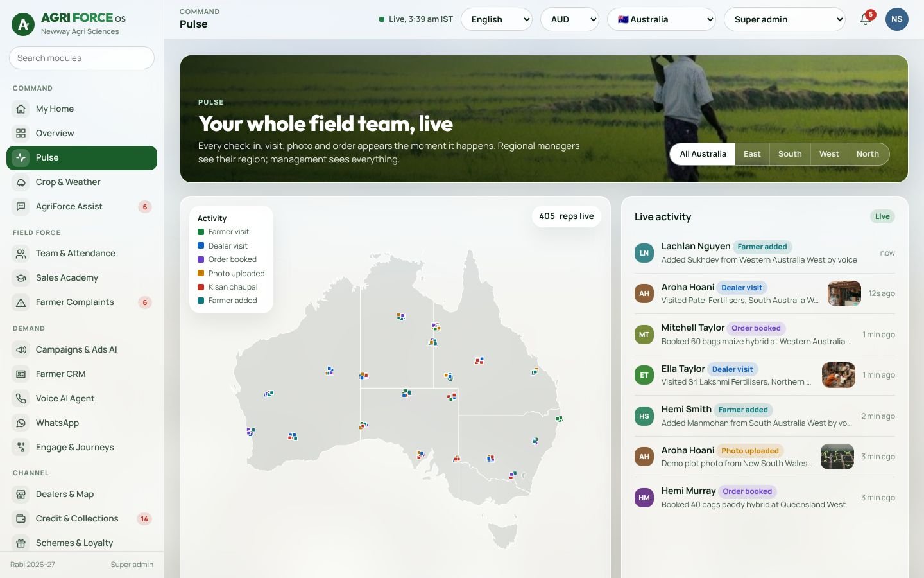
Task: Open the Campaigns & Ads AI megaphone icon
Action: (x=21, y=350)
